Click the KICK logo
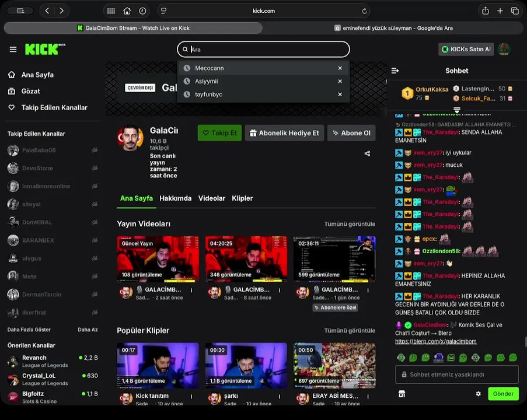This screenshot has width=527, height=420. pyautogui.click(x=45, y=49)
